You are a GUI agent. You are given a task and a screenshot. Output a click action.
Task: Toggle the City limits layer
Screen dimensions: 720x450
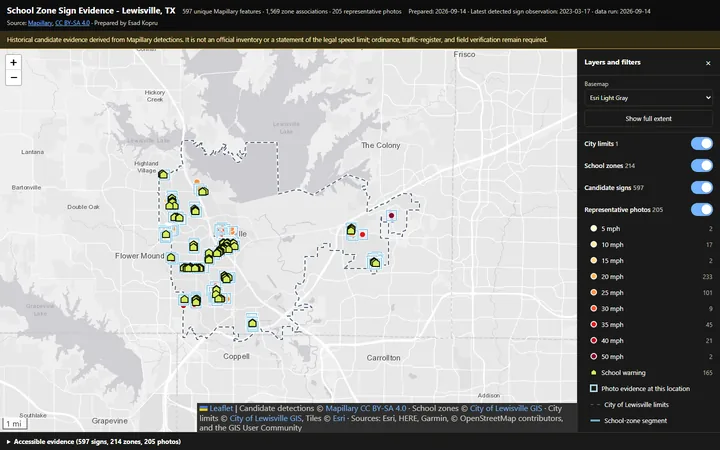coord(702,144)
